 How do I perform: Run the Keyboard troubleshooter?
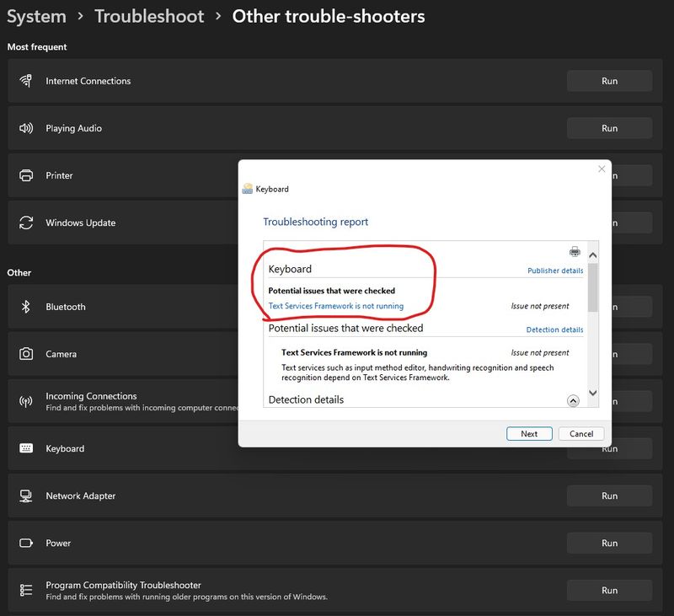click(x=609, y=452)
